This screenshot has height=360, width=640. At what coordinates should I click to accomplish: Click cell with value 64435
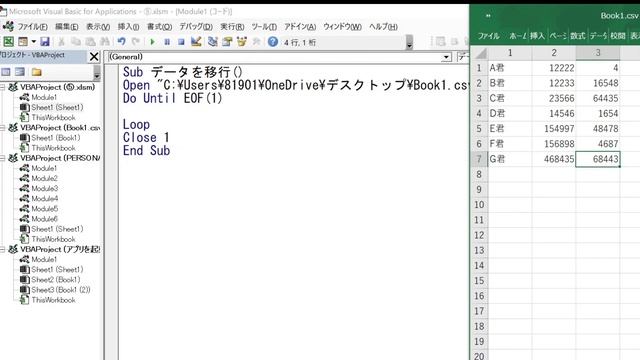598,98
